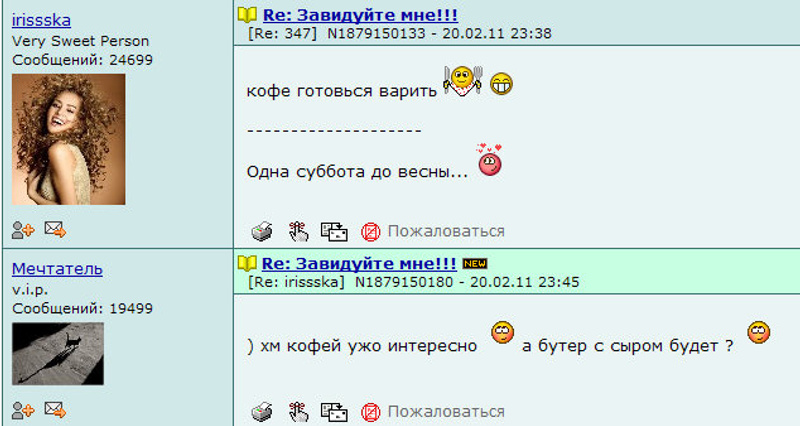Click Мечтатель's cat shadow avatar image

pos(58,354)
